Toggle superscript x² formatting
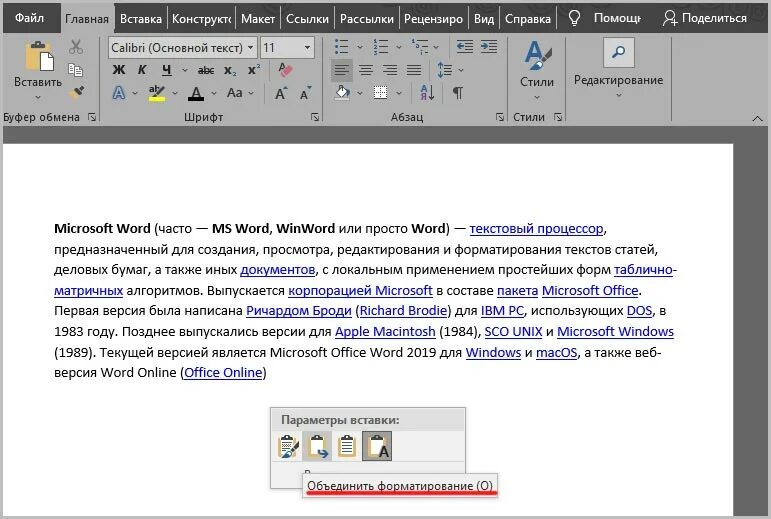The image size is (771, 519). [x=254, y=70]
